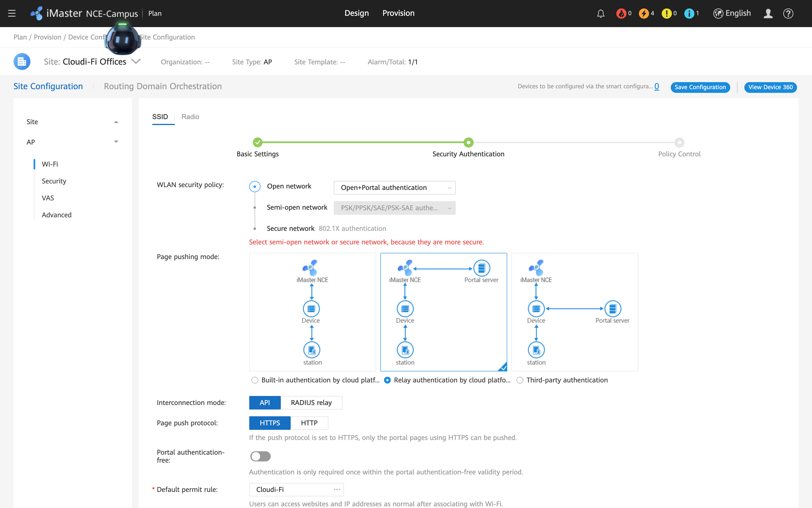Select Relay authentication by cloud platform
Screen dimensions: 812x508
[x=387, y=380]
